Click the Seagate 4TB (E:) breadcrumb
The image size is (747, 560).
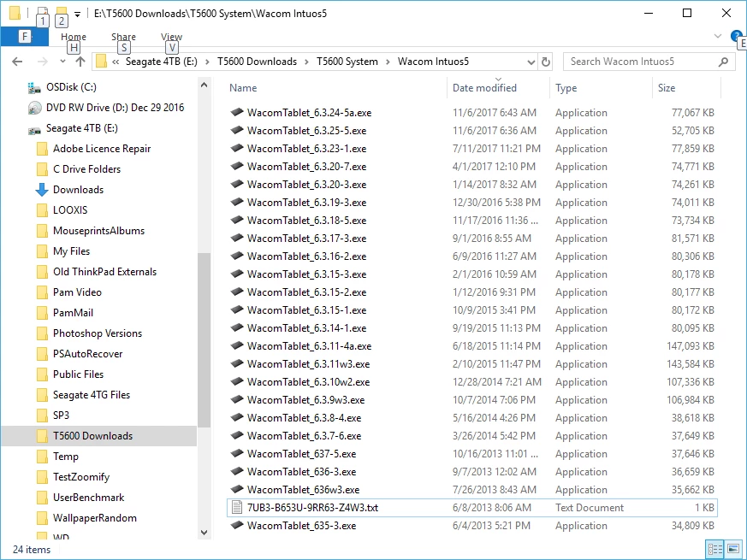[162, 62]
